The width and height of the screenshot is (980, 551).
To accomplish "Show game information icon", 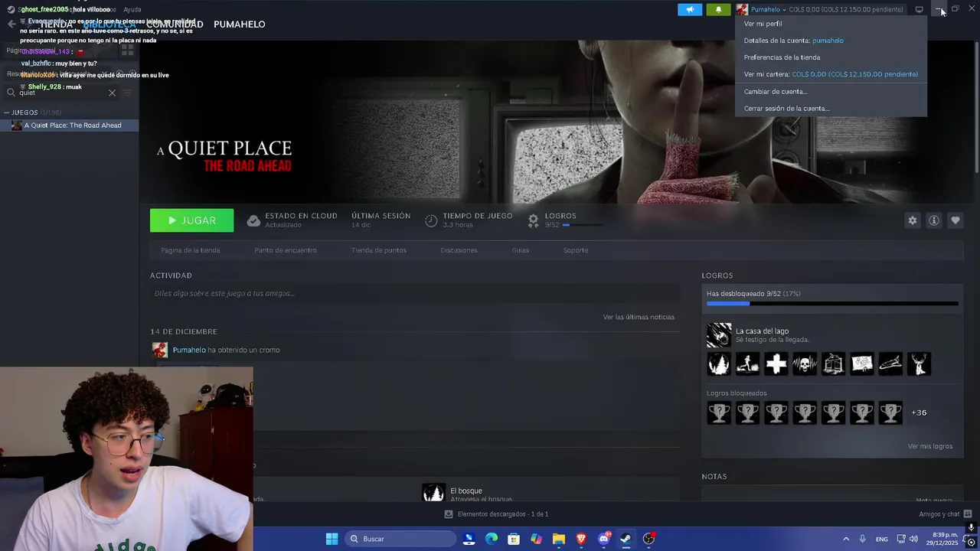I will coord(933,220).
